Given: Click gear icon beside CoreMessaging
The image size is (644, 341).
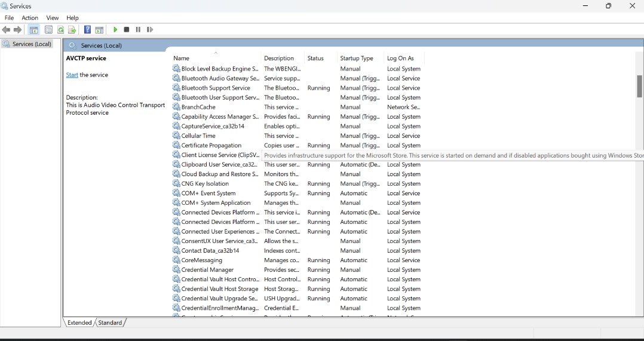Looking at the screenshot, I should [176, 260].
